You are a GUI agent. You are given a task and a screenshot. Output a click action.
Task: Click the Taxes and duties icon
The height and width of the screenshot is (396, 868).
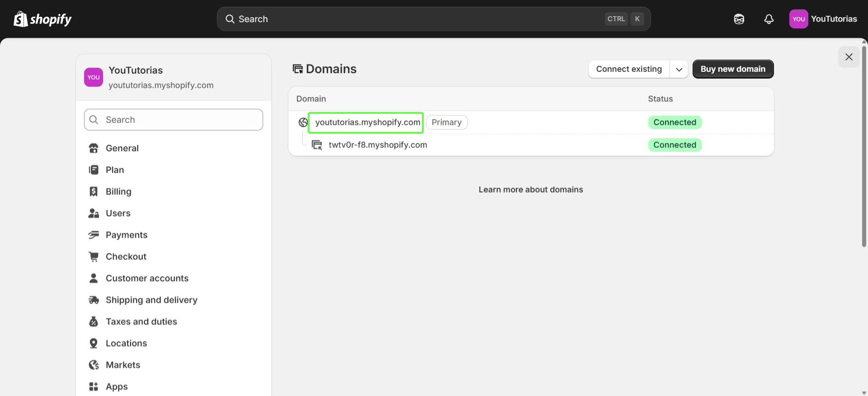click(94, 321)
